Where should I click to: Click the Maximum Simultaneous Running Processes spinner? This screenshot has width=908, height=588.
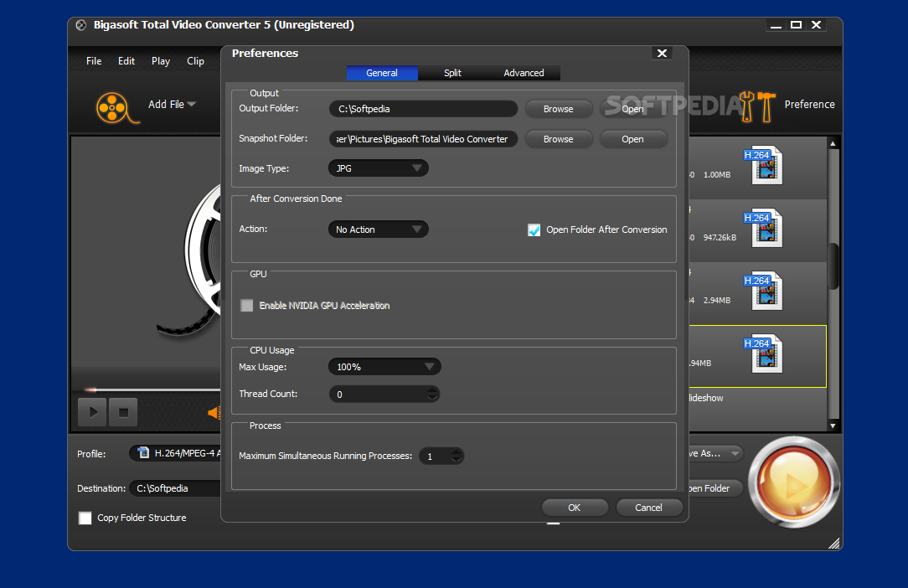(x=441, y=456)
